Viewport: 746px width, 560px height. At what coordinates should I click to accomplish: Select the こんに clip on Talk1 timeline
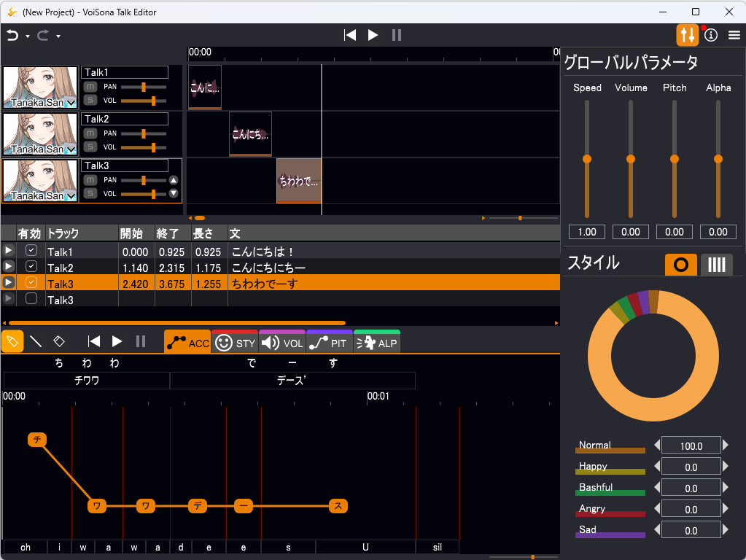tap(205, 87)
